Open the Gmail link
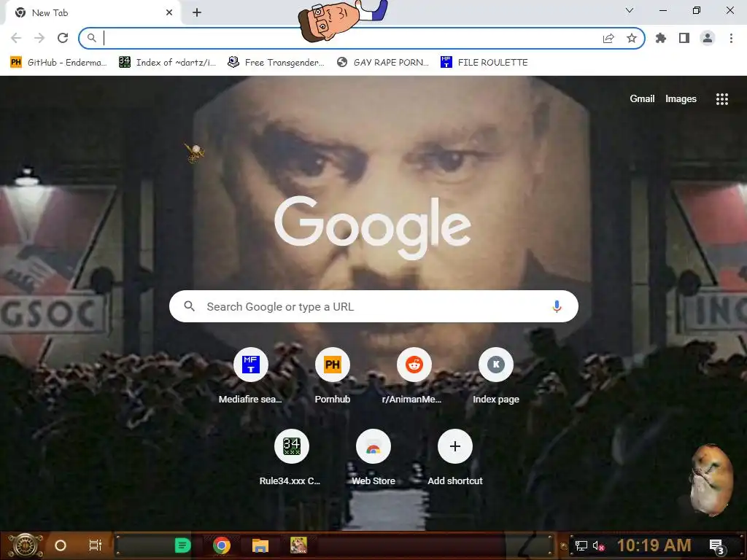747x560 pixels. tap(642, 98)
